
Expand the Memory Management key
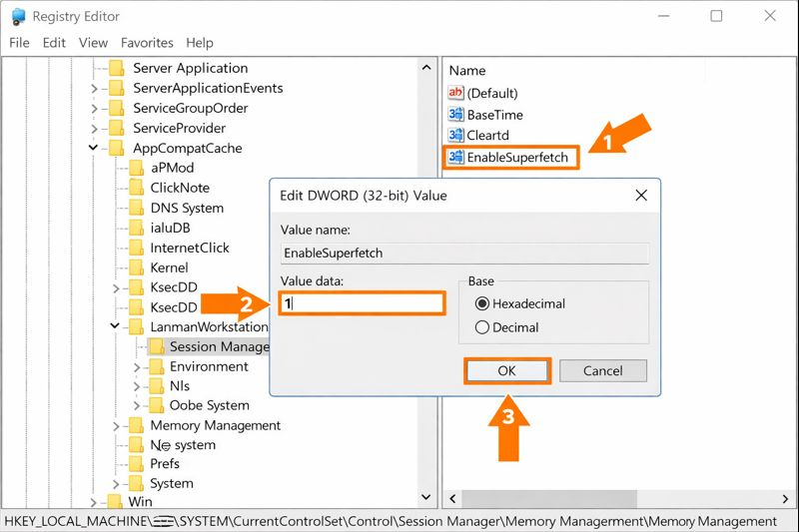click(x=116, y=426)
